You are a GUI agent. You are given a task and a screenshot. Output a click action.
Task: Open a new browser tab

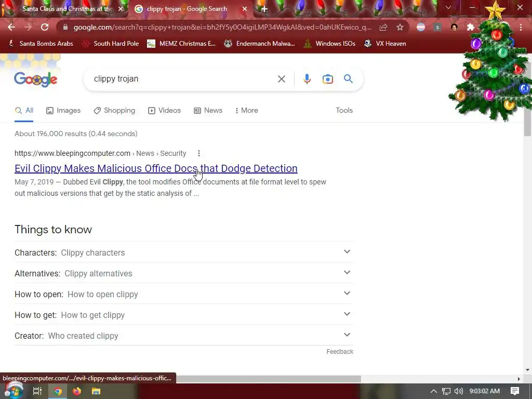[x=264, y=9]
